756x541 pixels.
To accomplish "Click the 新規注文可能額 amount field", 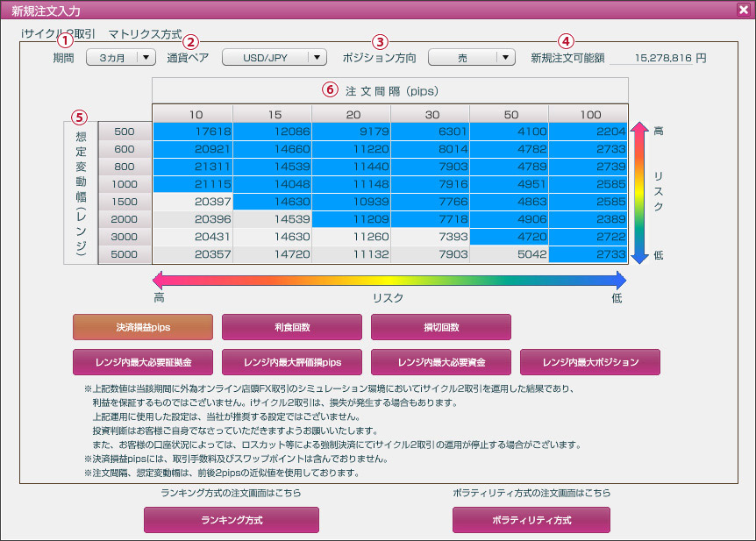I will 658,58.
